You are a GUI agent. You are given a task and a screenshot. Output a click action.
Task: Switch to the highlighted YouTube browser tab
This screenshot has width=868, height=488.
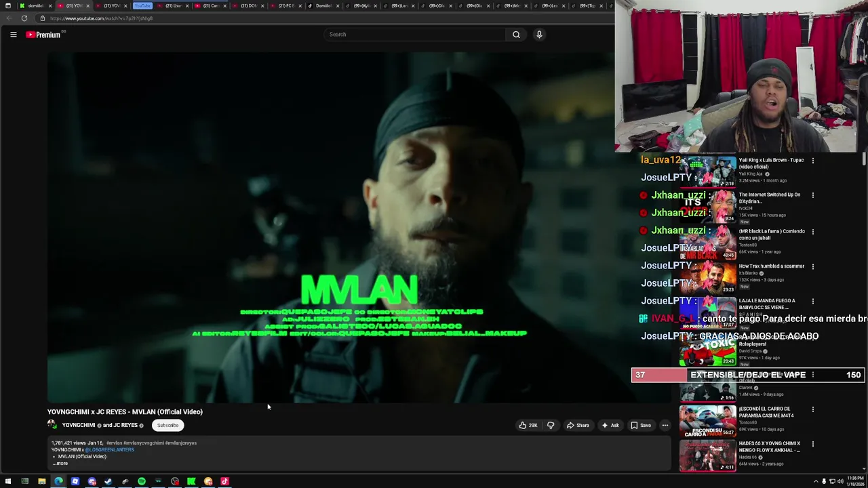click(x=142, y=5)
